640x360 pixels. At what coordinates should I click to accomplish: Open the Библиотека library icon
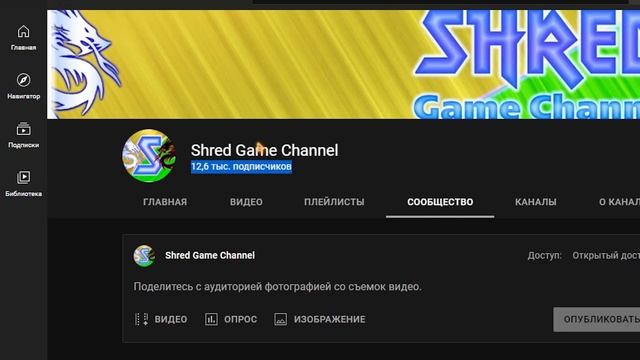pos(23,178)
